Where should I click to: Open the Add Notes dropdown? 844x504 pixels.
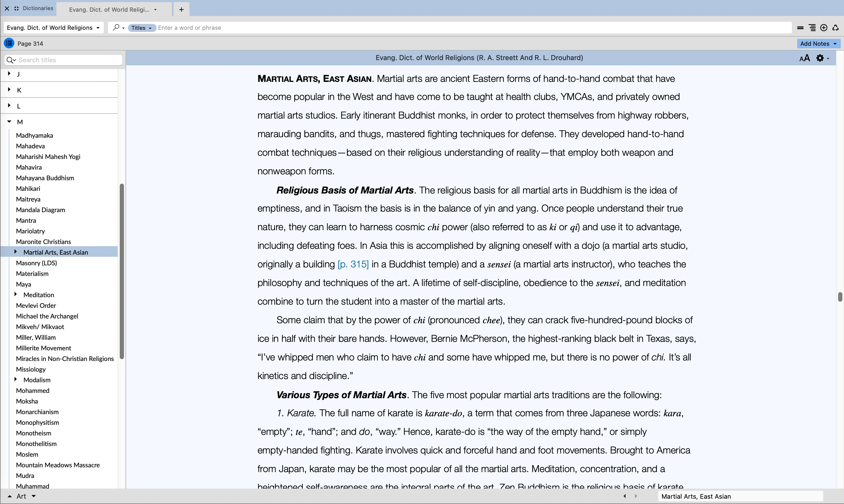pyautogui.click(x=818, y=44)
